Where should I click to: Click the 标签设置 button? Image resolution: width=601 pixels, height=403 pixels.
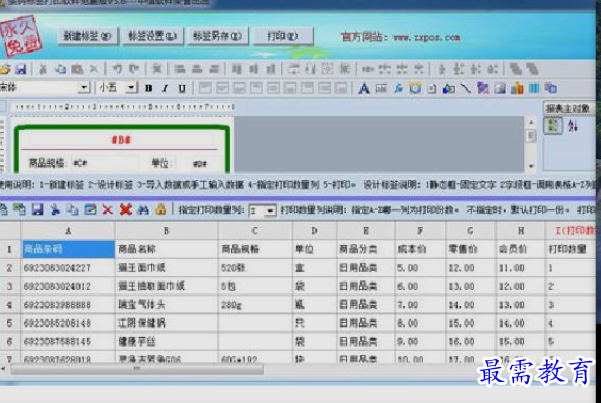[153, 36]
